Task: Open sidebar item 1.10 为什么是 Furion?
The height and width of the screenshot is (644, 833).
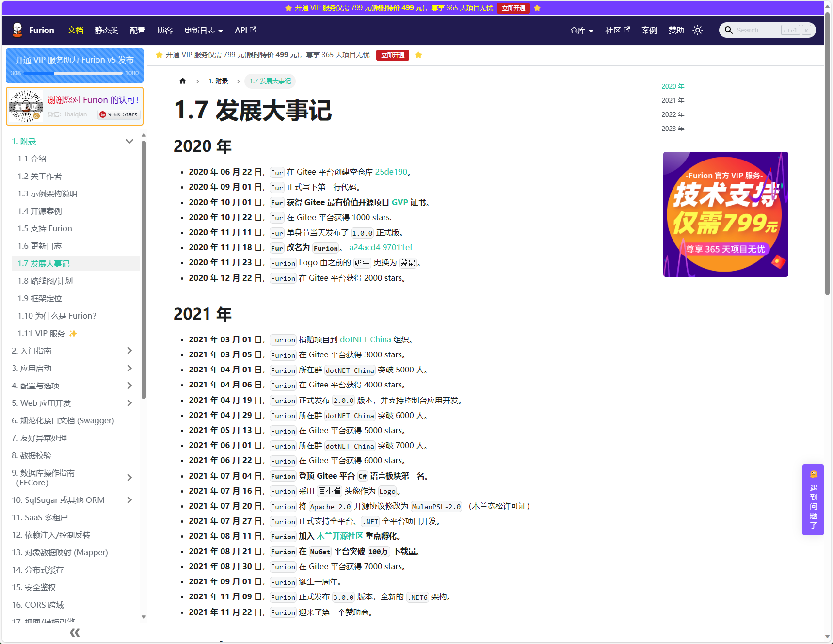Action: [76, 316]
